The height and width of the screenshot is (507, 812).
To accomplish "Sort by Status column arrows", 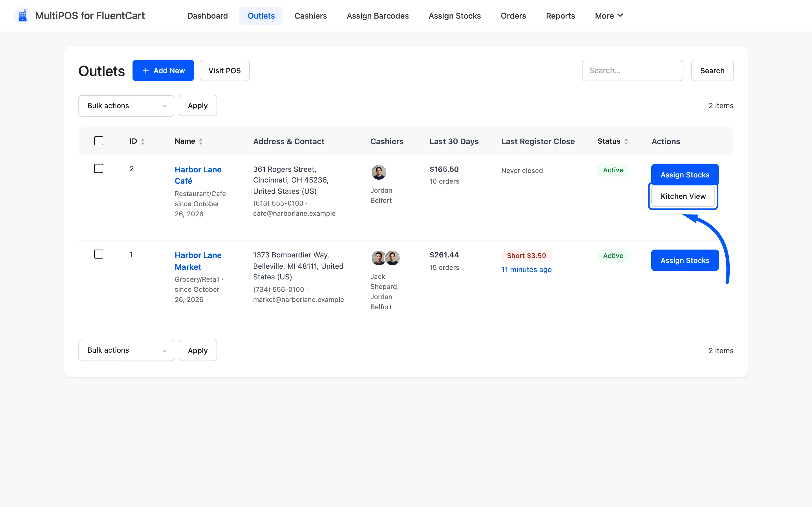I will click(626, 141).
